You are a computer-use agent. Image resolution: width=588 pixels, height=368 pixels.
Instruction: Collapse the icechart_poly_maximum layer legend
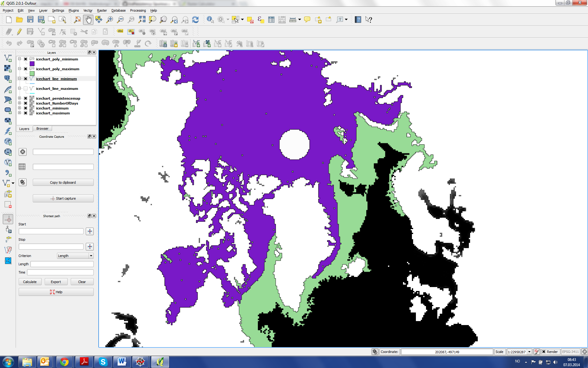20,69
